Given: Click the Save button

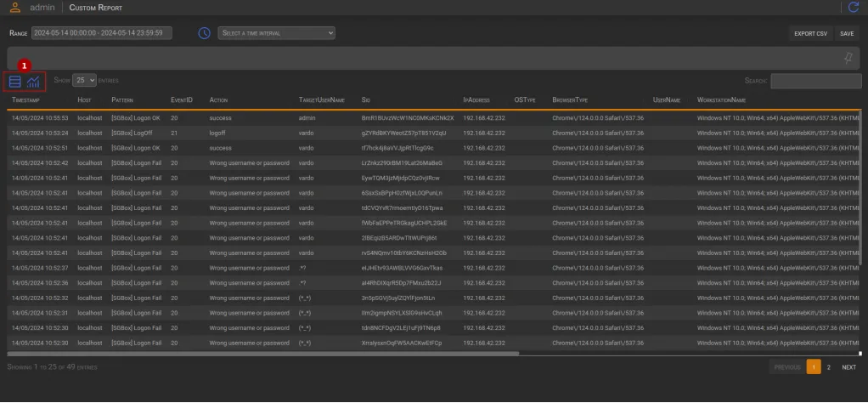Looking at the screenshot, I should pyautogui.click(x=847, y=34).
